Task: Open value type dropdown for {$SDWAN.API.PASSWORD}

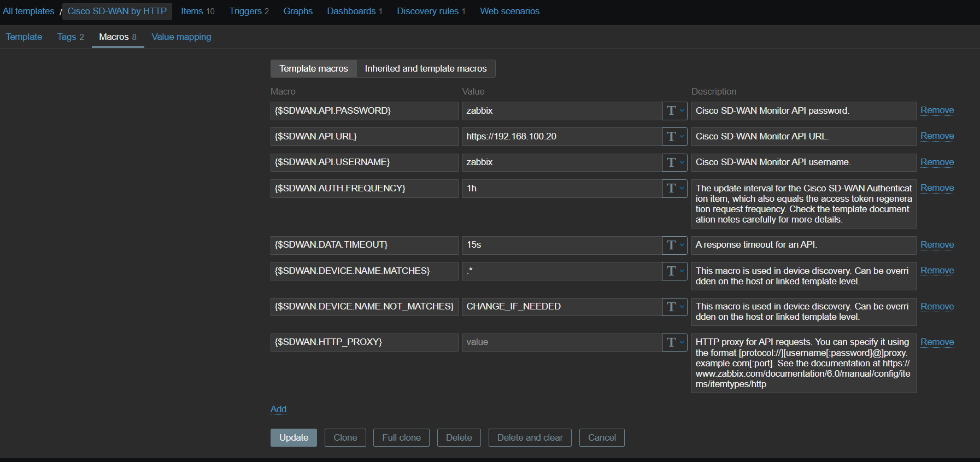Action: [674, 111]
